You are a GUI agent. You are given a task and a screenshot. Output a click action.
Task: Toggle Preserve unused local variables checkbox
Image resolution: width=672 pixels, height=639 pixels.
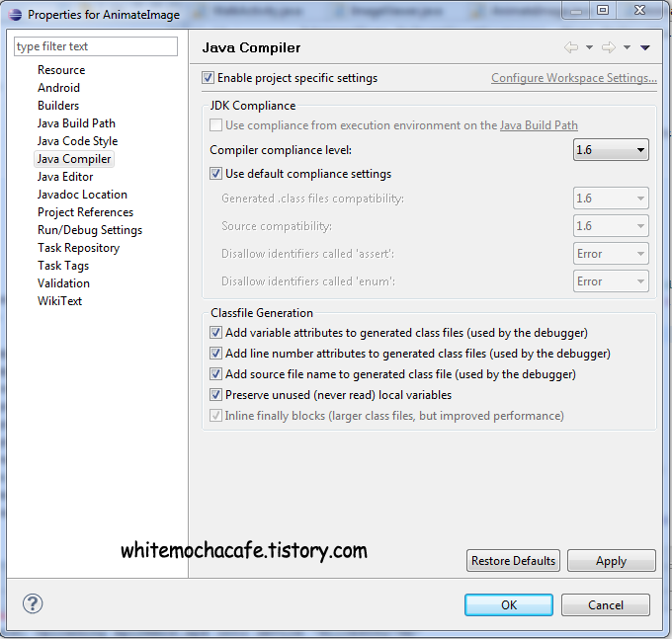click(x=215, y=394)
